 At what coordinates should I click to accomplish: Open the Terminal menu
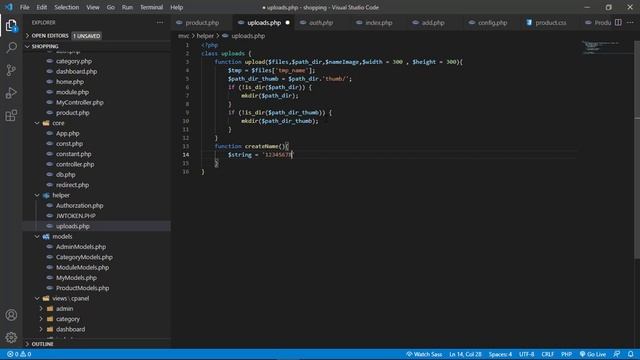(x=151, y=7)
